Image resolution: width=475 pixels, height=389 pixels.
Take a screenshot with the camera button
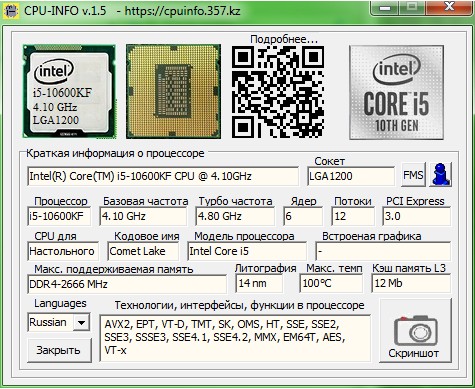tap(416, 331)
